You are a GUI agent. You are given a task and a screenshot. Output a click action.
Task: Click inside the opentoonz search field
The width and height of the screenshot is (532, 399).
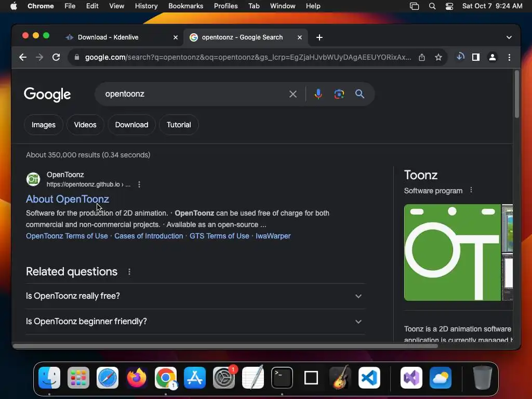(x=193, y=94)
